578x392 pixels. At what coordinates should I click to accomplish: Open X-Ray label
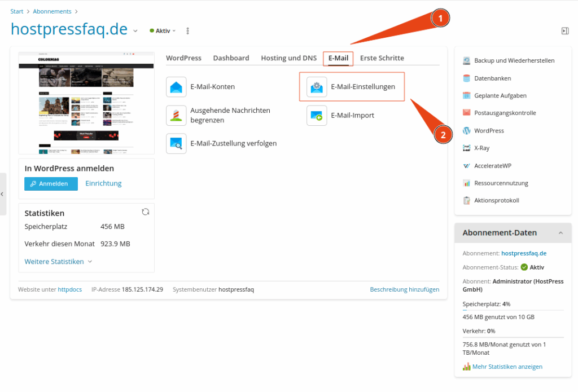coord(482,148)
